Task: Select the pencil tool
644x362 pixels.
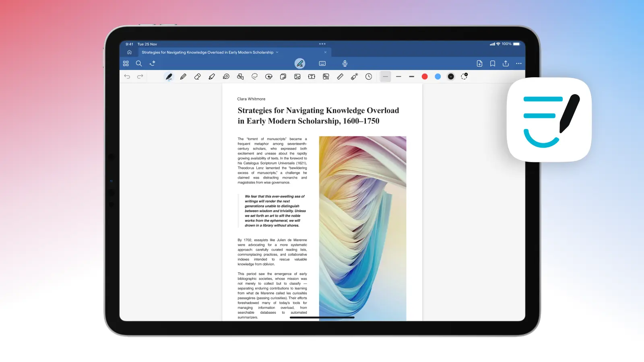Action: [183, 76]
